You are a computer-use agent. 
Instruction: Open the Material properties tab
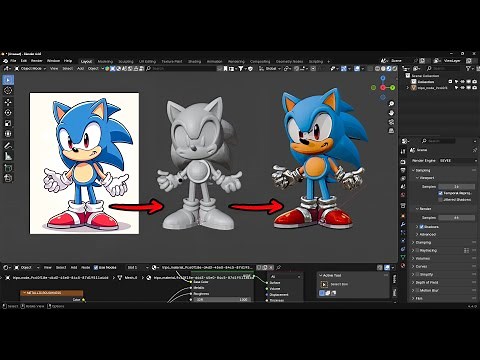tap(403, 266)
